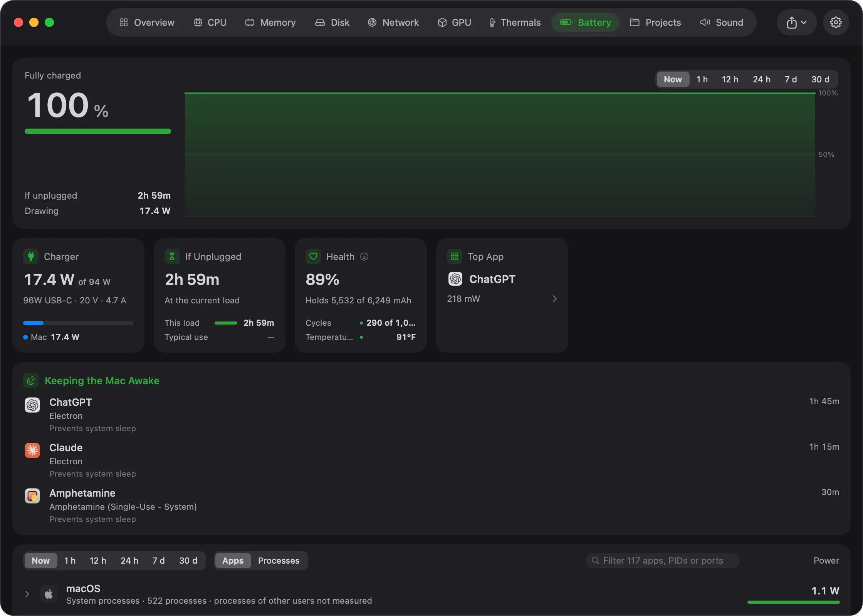
Task: Sort by the Power column header
Action: click(x=826, y=561)
